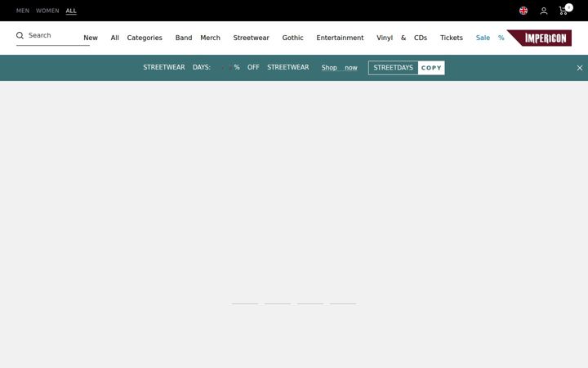
Task: Select the first carousel slide indicator
Action: coord(245,303)
